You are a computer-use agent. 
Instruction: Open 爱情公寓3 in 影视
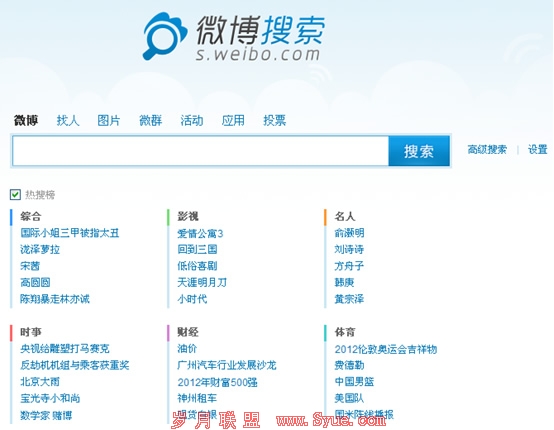coord(200,233)
